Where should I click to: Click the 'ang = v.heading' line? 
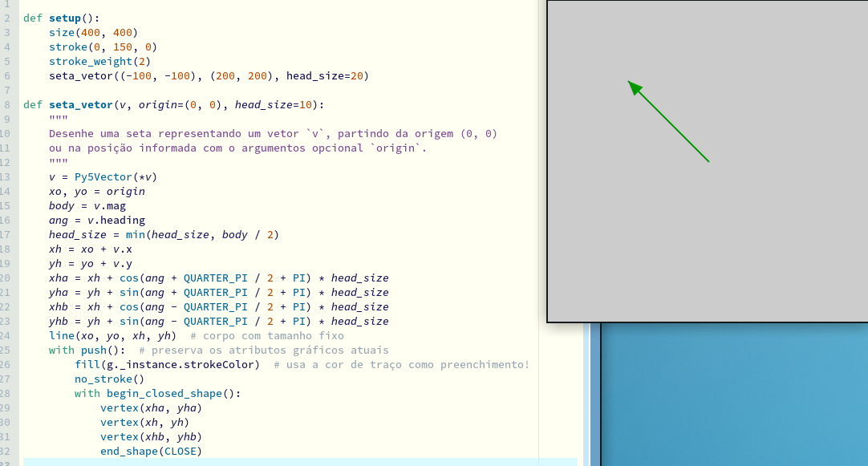pos(97,220)
